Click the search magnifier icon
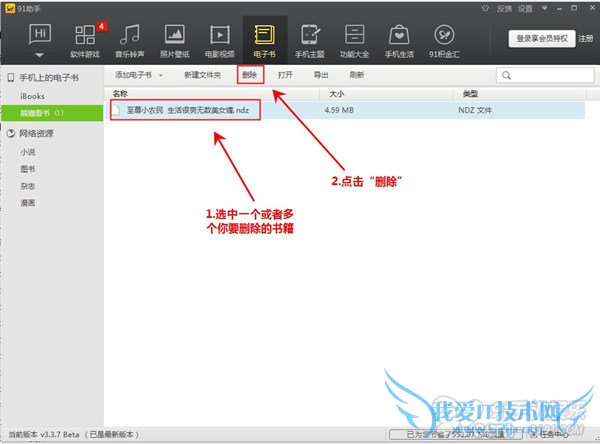 coord(506,75)
